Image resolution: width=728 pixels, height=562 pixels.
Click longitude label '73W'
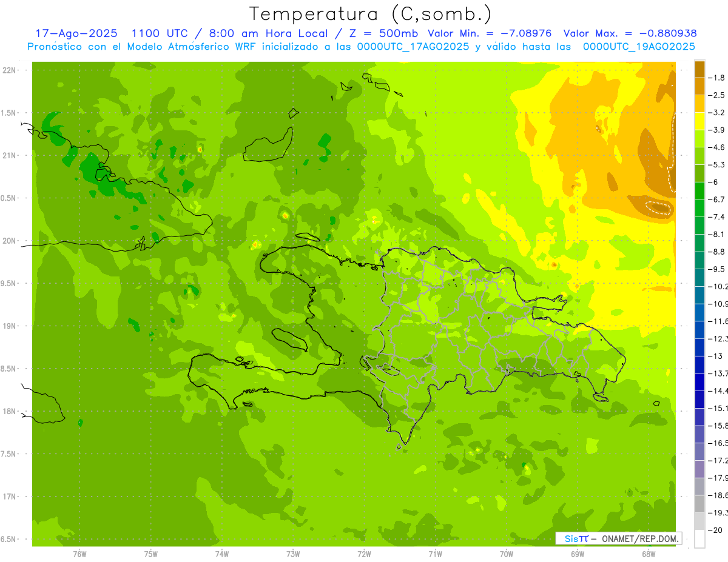293,554
